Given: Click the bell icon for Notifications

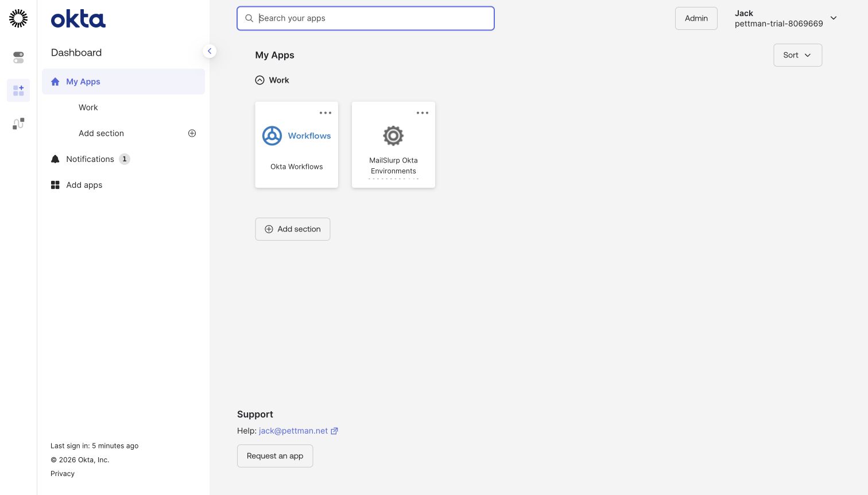Looking at the screenshot, I should 55,159.
